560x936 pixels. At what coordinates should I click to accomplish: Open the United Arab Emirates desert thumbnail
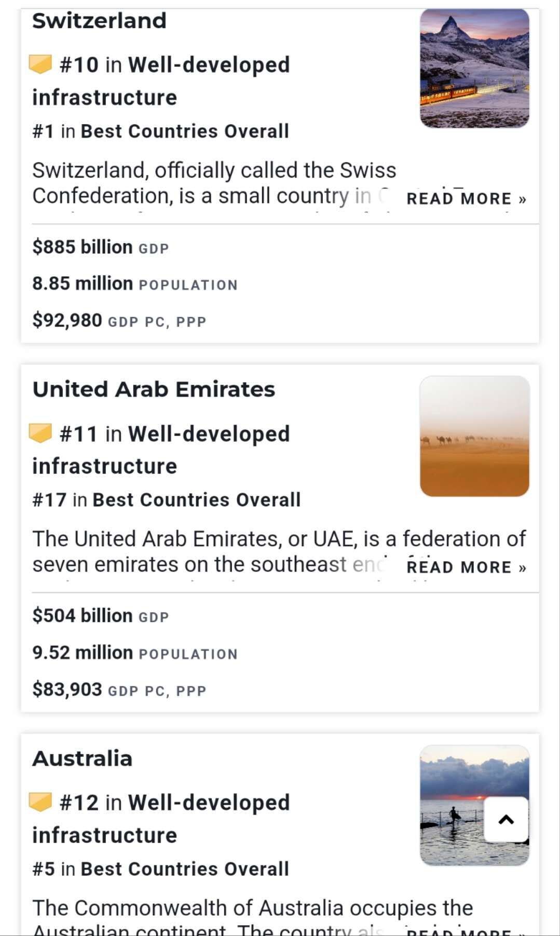[474, 436]
